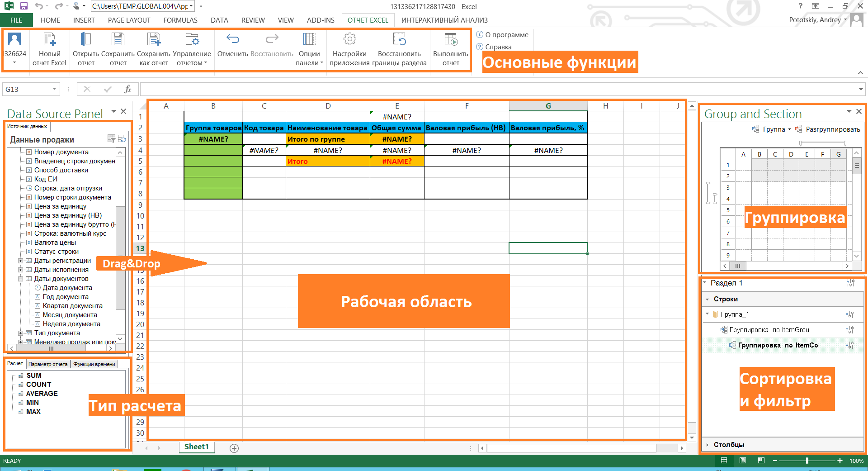Run report with Выполнить отчет

click(451, 49)
